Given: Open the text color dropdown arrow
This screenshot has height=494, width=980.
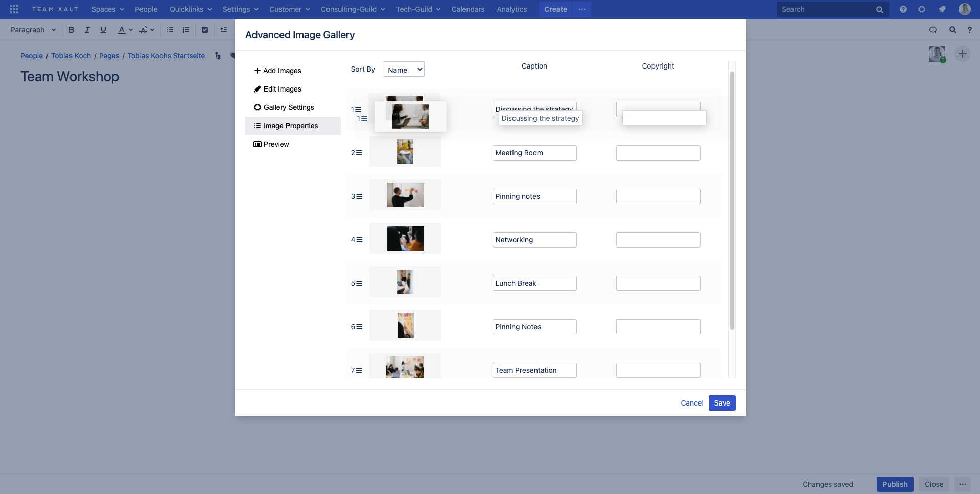Looking at the screenshot, I should coord(131,30).
